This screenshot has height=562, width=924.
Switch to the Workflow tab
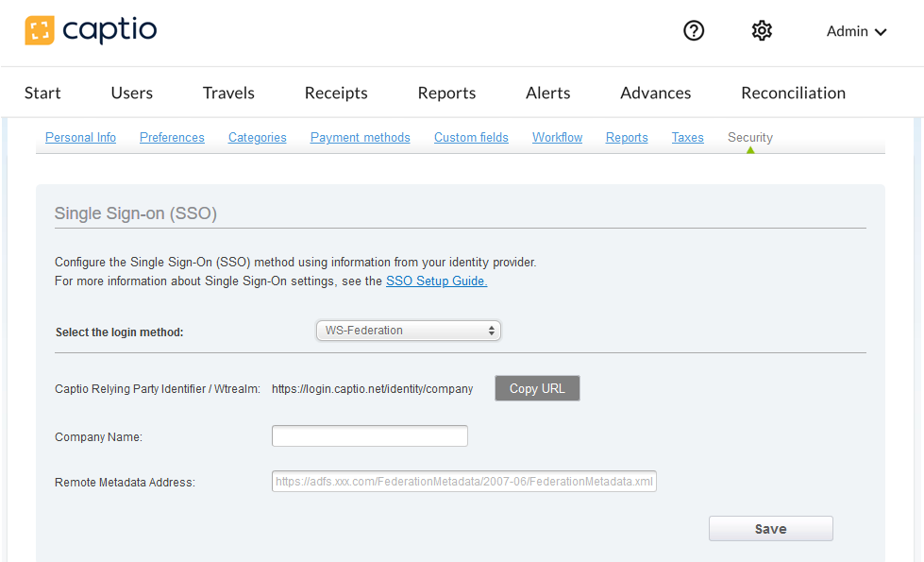point(557,137)
